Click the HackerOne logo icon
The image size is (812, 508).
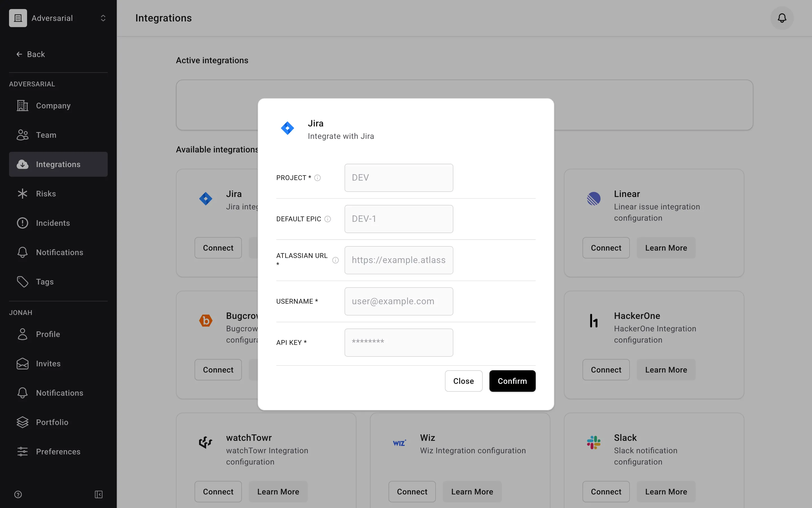pyautogui.click(x=593, y=321)
